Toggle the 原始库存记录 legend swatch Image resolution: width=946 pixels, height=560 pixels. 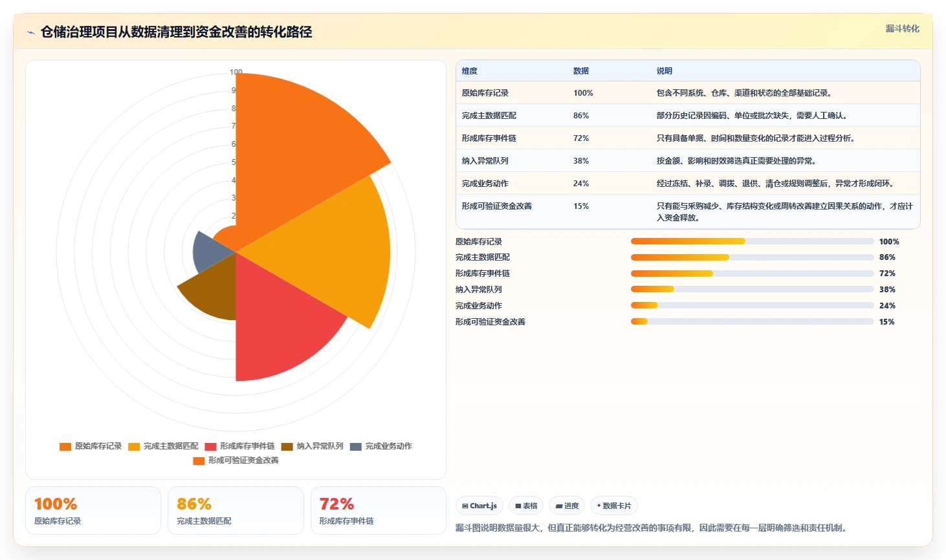(65, 446)
